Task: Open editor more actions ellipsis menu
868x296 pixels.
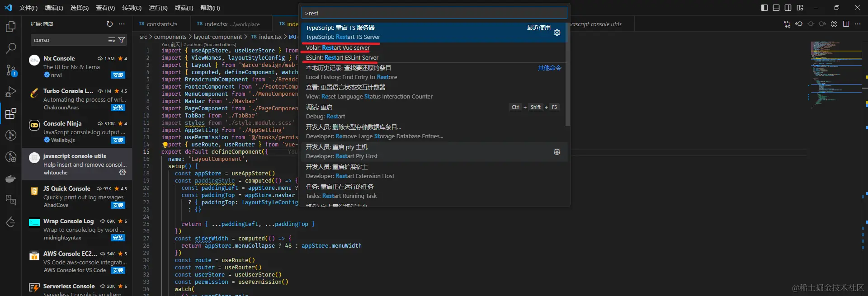Action: 858,24
